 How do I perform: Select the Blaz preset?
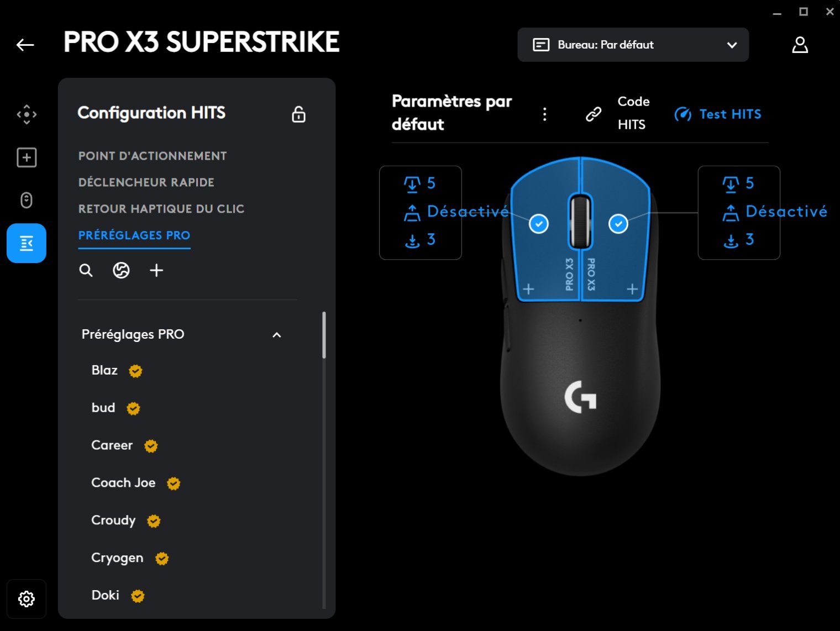pyautogui.click(x=104, y=370)
